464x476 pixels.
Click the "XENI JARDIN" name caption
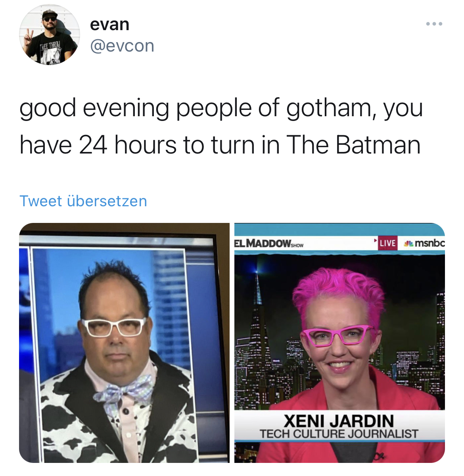click(x=339, y=420)
